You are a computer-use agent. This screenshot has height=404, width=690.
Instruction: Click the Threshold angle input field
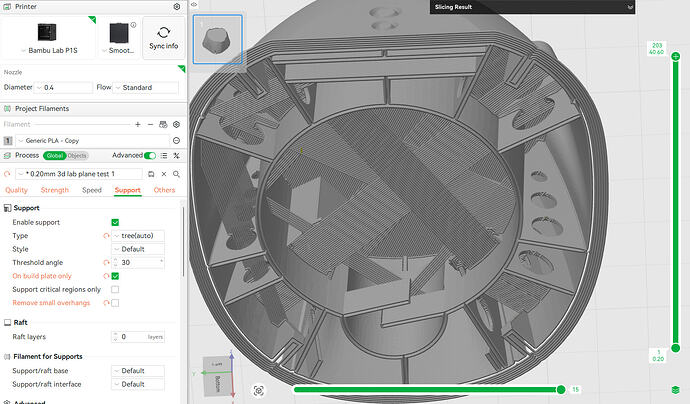(x=139, y=263)
